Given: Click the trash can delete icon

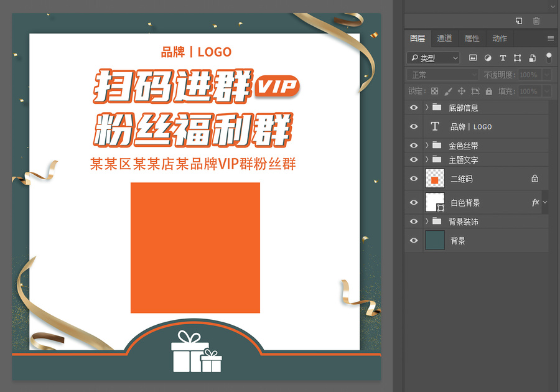Looking at the screenshot, I should 536,21.
